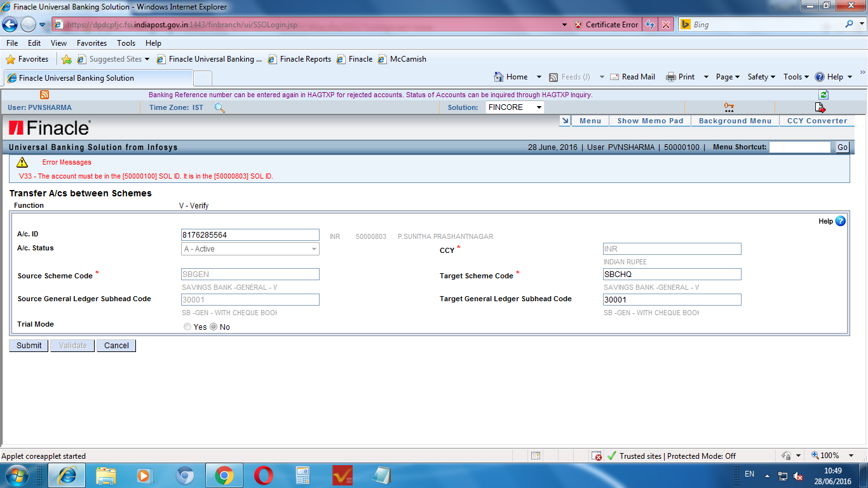
Task: Click the RSS feed icon above User: PVNSHARMA
Action: click(x=44, y=94)
